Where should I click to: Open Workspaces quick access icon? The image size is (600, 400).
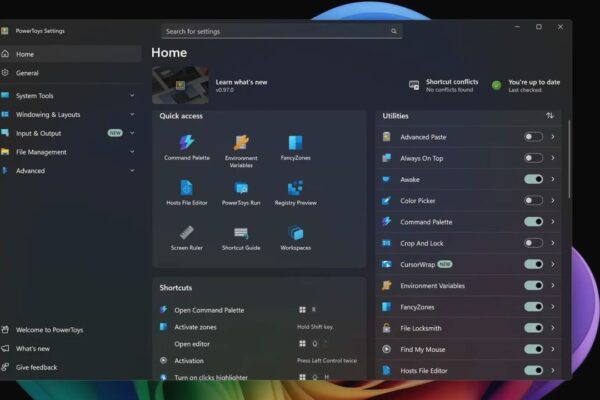point(295,237)
